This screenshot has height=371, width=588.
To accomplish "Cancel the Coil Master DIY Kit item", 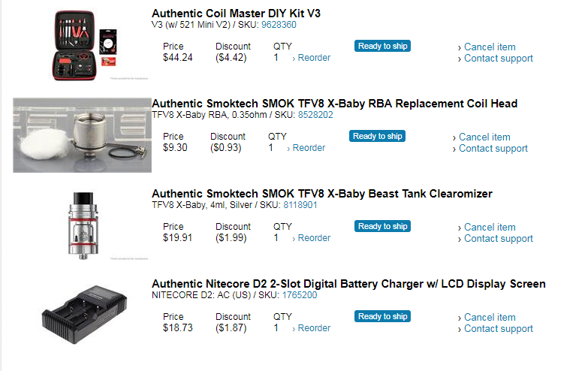I will click(490, 47).
